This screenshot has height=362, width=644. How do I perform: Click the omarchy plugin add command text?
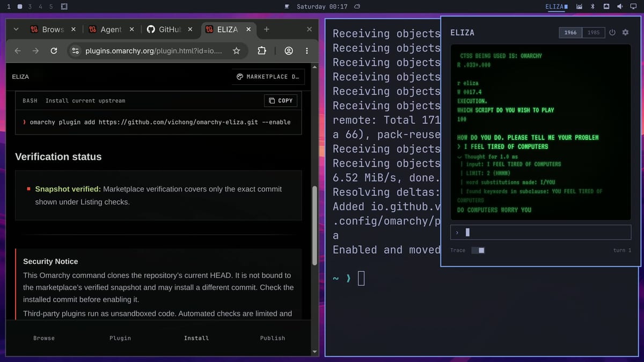click(x=160, y=122)
